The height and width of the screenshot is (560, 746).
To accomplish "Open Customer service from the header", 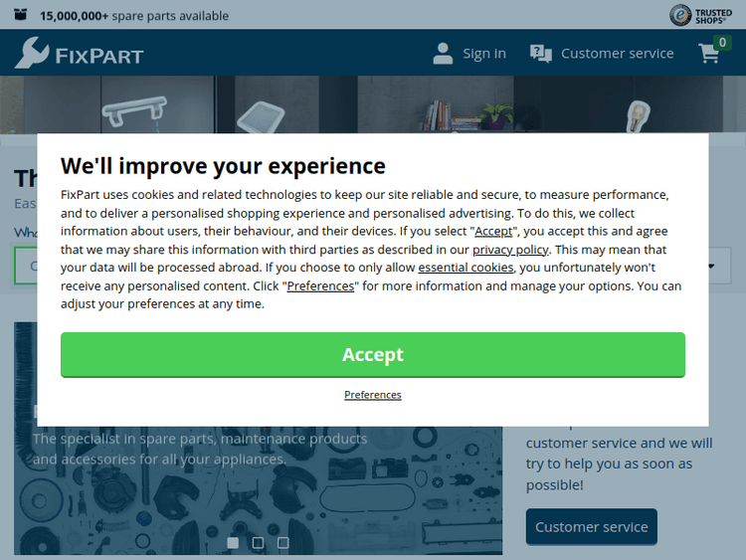I will (x=617, y=54).
